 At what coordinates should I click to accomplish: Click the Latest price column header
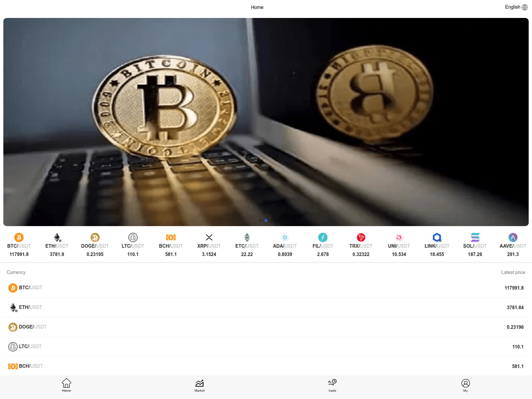coord(513,272)
